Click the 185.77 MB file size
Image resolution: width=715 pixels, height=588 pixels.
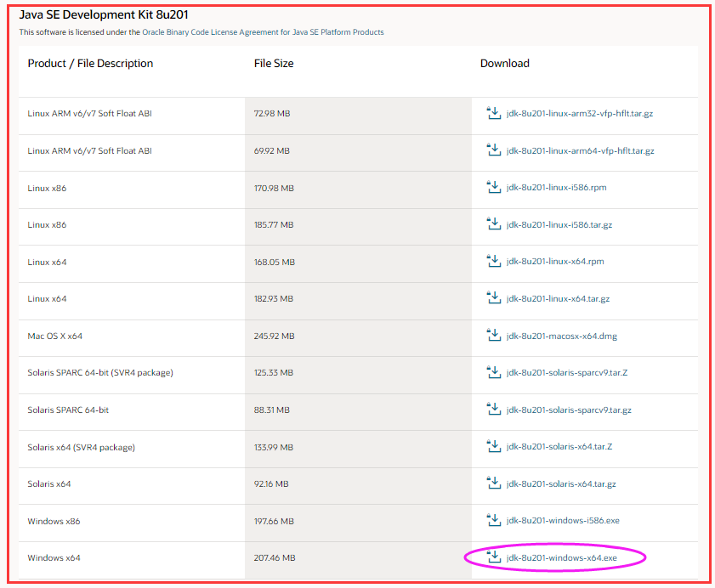click(274, 224)
